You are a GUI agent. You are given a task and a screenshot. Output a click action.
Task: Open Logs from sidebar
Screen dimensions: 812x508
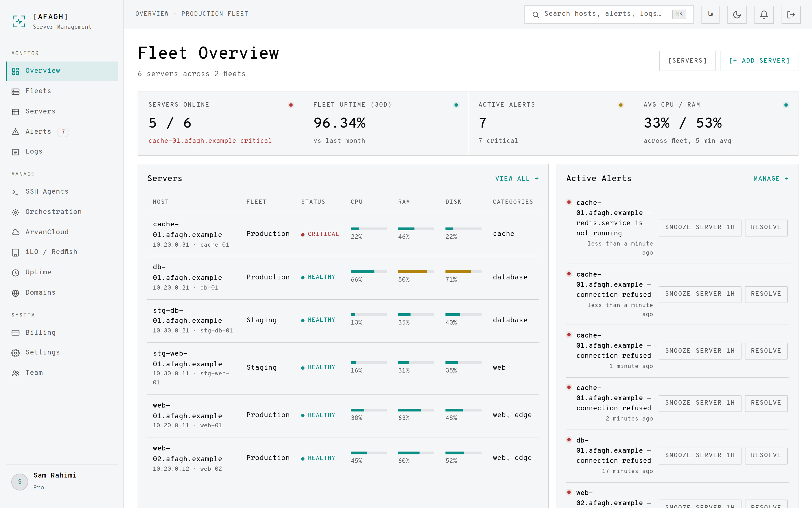(x=62, y=152)
